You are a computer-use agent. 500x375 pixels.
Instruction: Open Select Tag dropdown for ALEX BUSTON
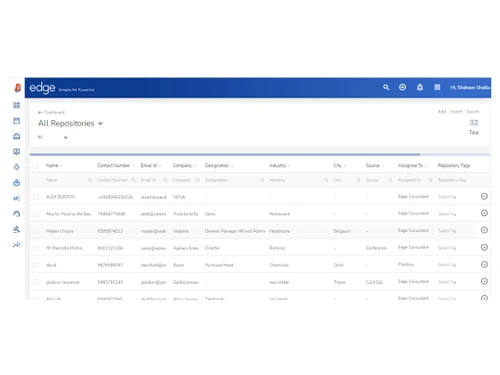447,197
